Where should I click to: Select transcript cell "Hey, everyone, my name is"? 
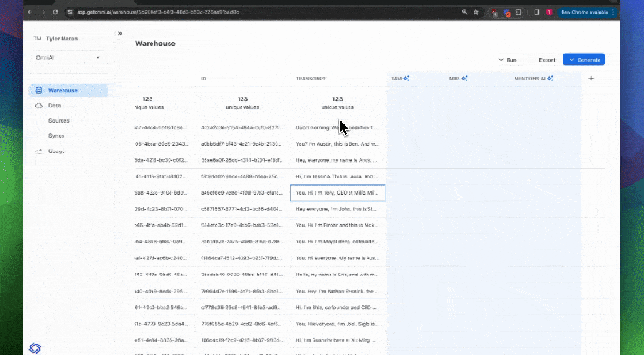(337, 160)
